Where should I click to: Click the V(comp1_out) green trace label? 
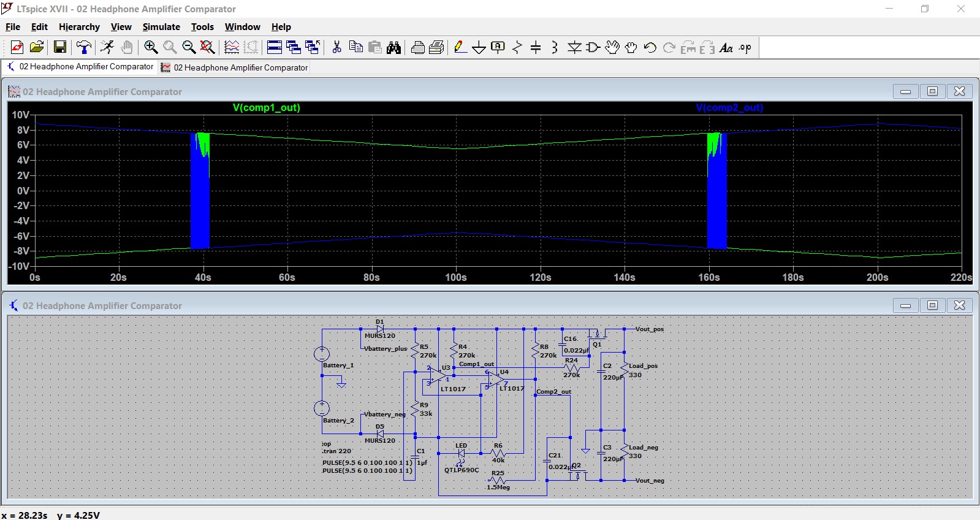pos(267,108)
